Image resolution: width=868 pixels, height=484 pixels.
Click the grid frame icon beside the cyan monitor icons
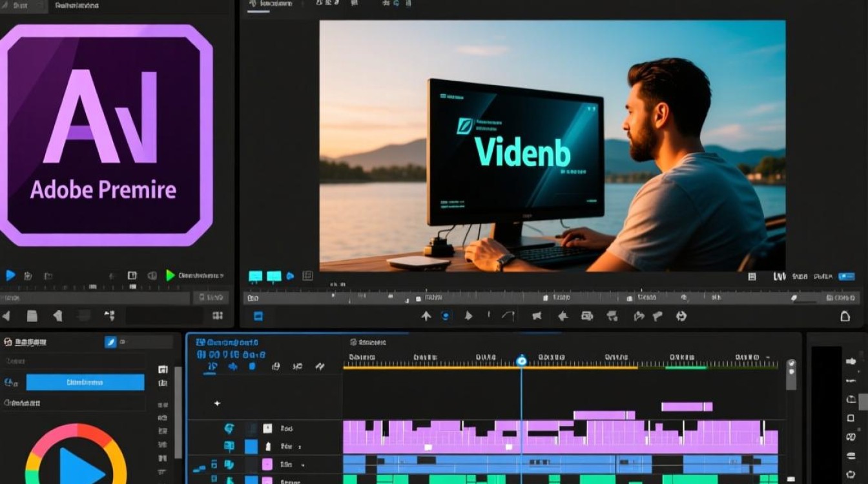click(x=307, y=276)
